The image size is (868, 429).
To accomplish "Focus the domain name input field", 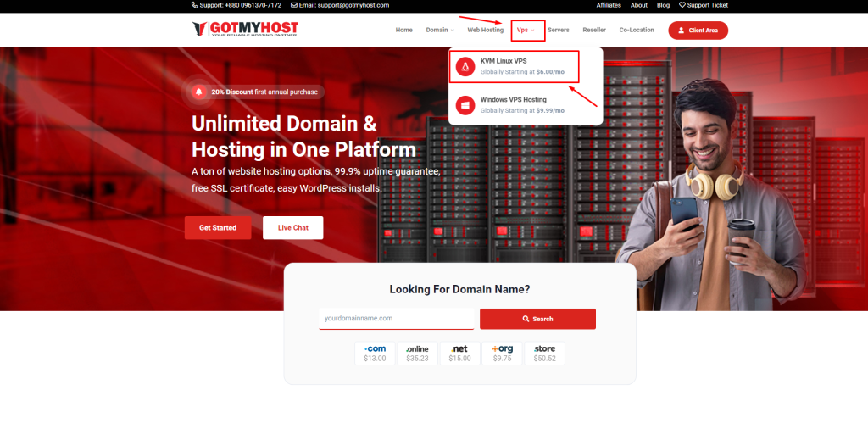I will 396,319.
